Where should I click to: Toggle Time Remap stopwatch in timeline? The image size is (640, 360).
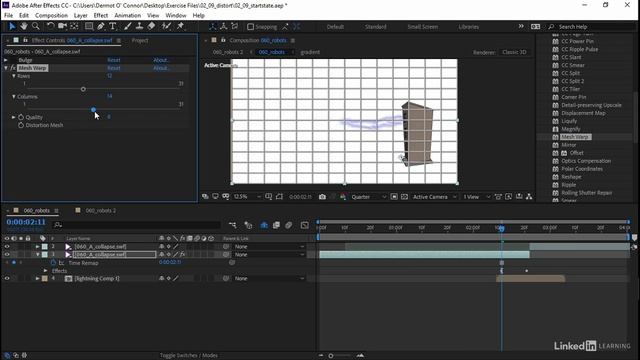coord(53,262)
